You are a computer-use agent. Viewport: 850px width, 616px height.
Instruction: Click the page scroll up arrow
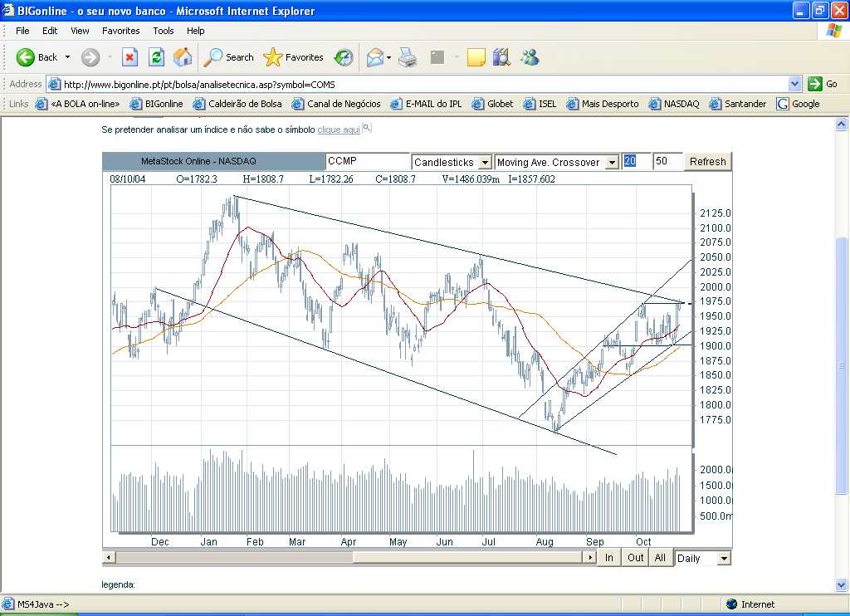pos(841,125)
